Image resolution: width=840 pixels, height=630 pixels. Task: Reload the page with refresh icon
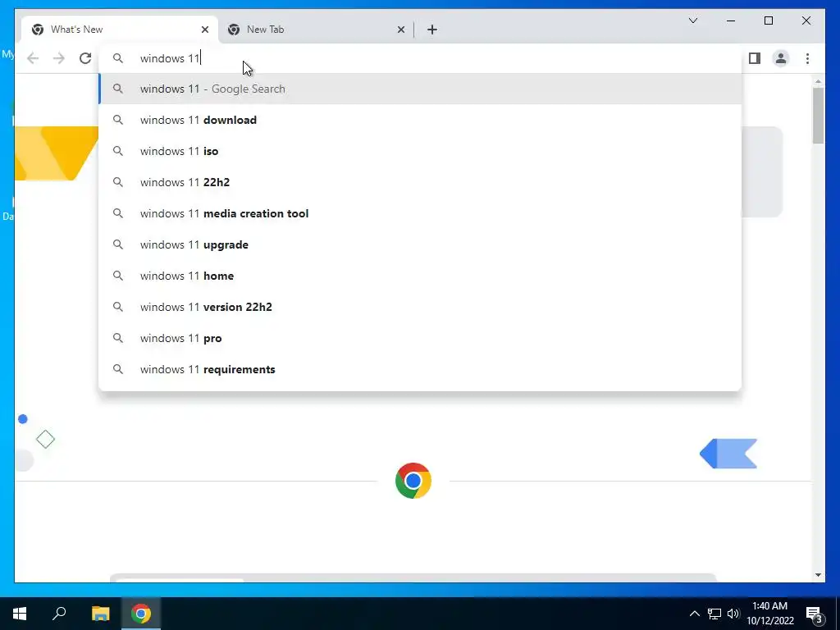tap(85, 58)
